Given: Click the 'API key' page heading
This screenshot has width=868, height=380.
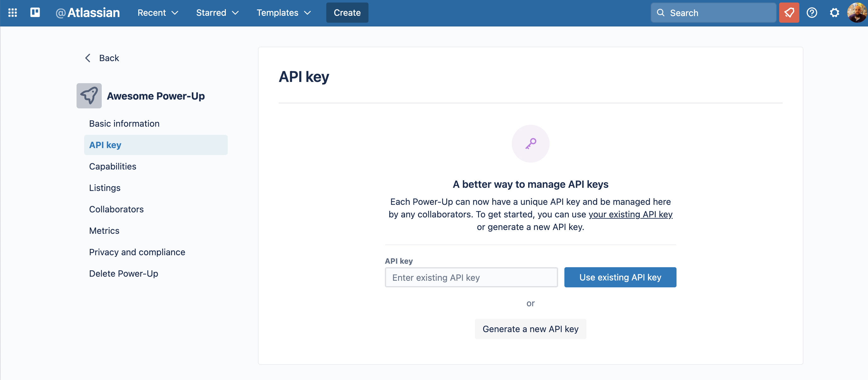Looking at the screenshot, I should pyautogui.click(x=304, y=77).
